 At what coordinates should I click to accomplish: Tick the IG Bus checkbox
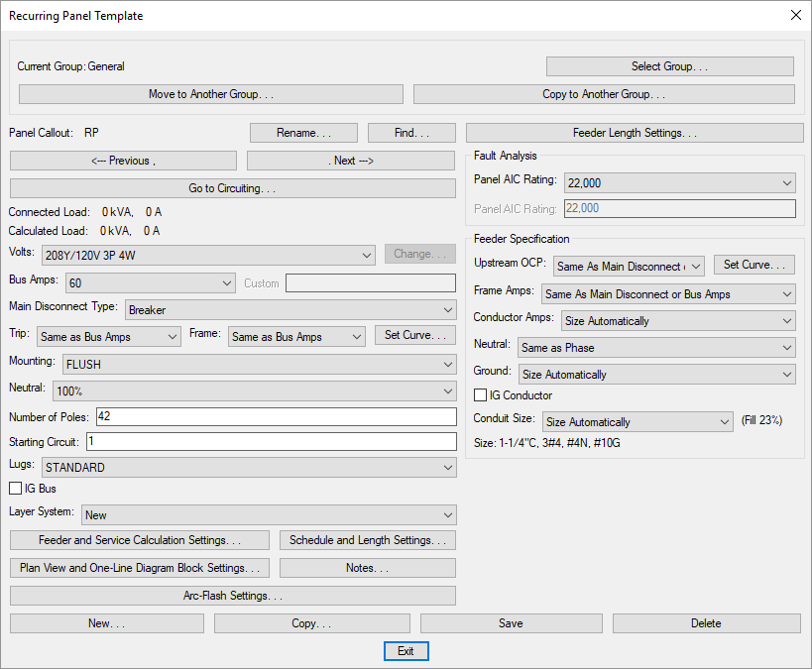click(x=16, y=489)
